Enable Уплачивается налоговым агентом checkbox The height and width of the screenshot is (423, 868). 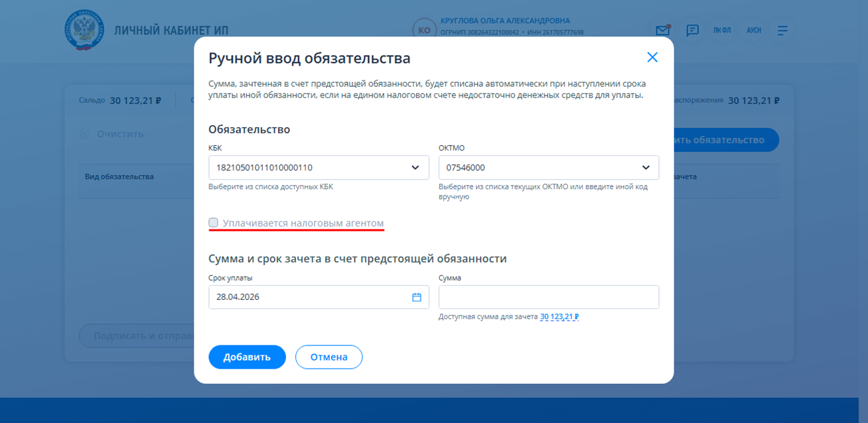point(213,223)
